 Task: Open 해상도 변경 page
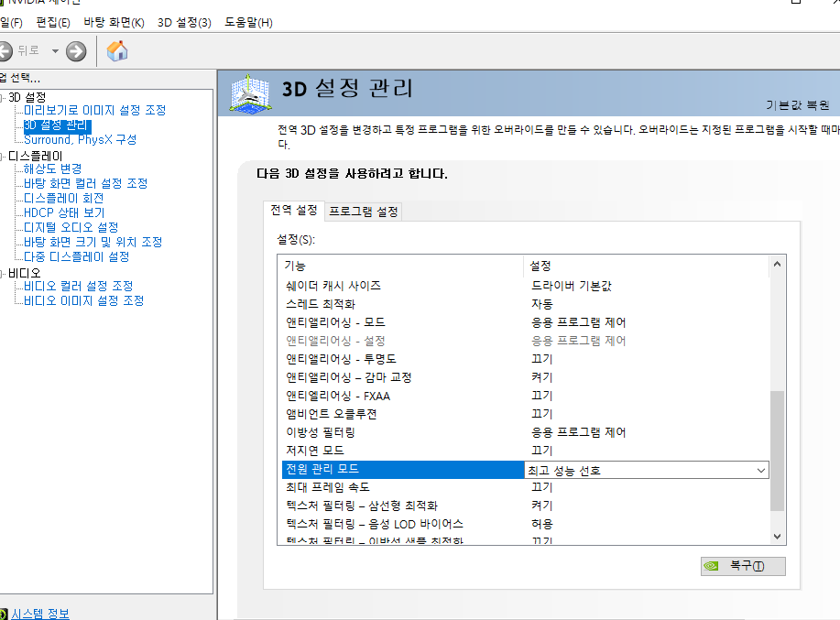click(52, 169)
